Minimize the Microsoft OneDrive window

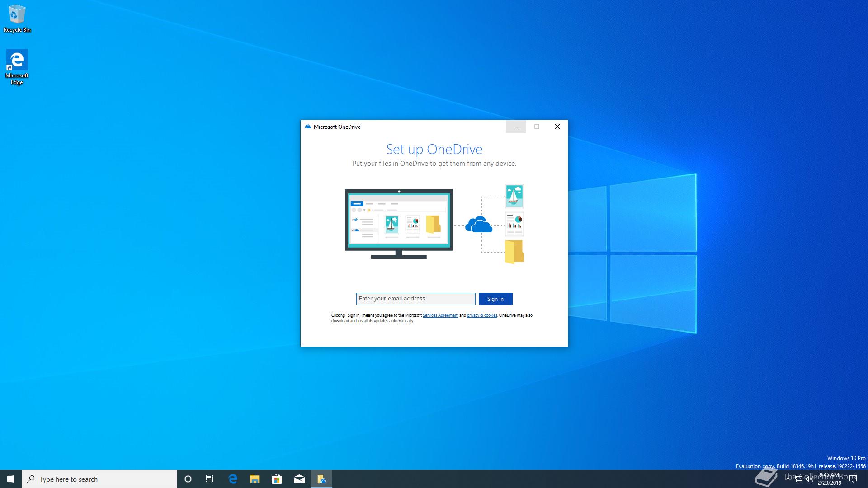click(516, 127)
